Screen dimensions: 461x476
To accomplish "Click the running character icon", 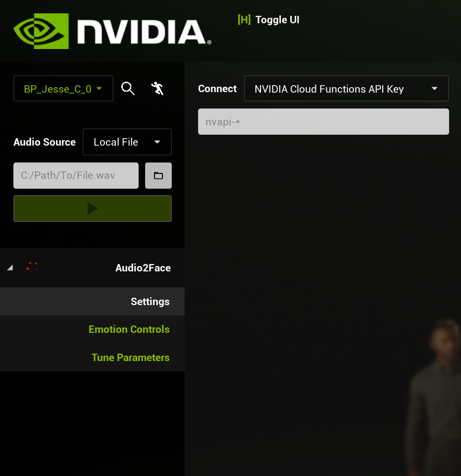I will [x=157, y=88].
